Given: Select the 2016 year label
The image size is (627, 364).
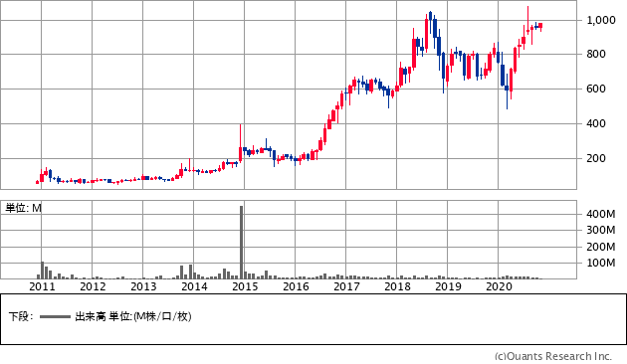Looking at the screenshot, I should (296, 286).
